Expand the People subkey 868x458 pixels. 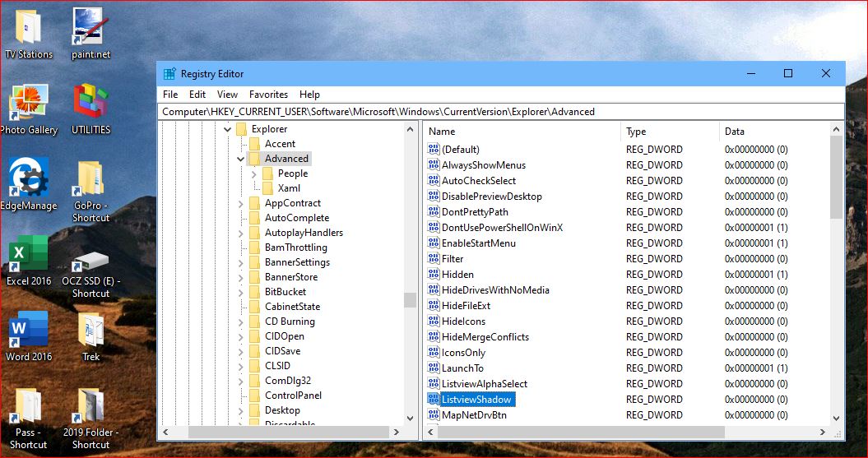point(254,173)
